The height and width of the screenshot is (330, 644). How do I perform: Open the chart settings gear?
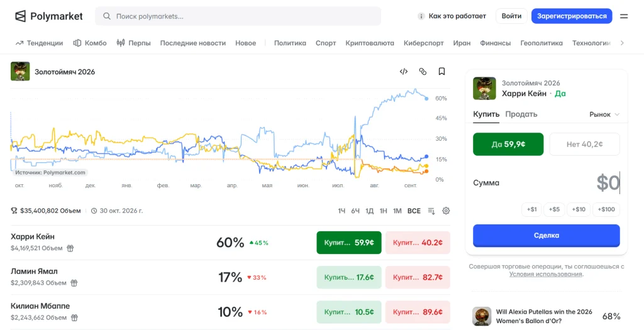446,211
